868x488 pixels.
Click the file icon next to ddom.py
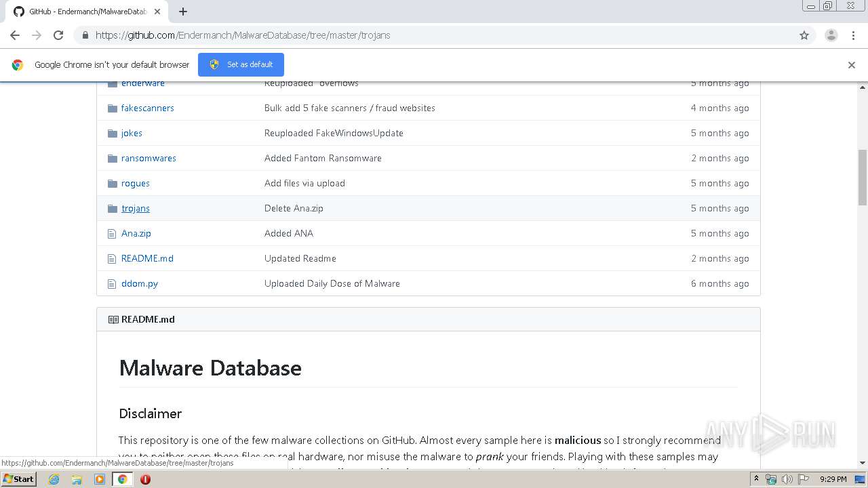(x=112, y=284)
